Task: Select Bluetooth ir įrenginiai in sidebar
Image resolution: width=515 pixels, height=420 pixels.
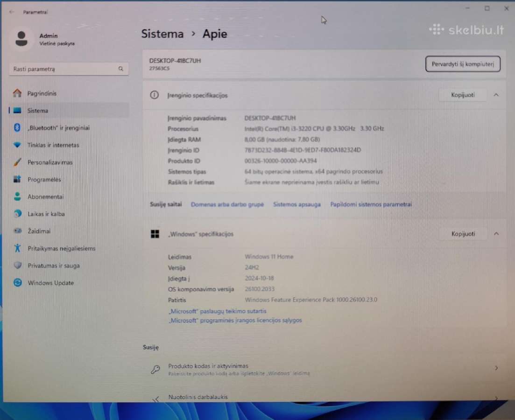Action: [x=69, y=128]
